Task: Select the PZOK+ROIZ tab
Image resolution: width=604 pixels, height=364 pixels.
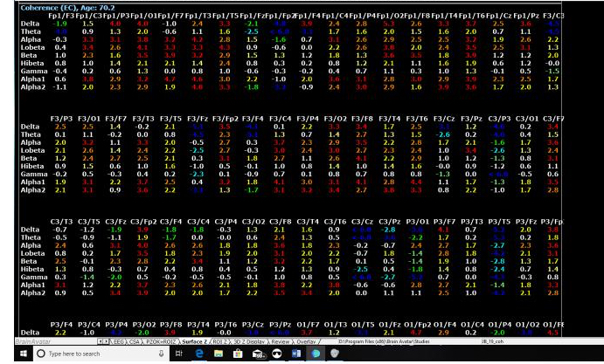Action: coord(160,342)
